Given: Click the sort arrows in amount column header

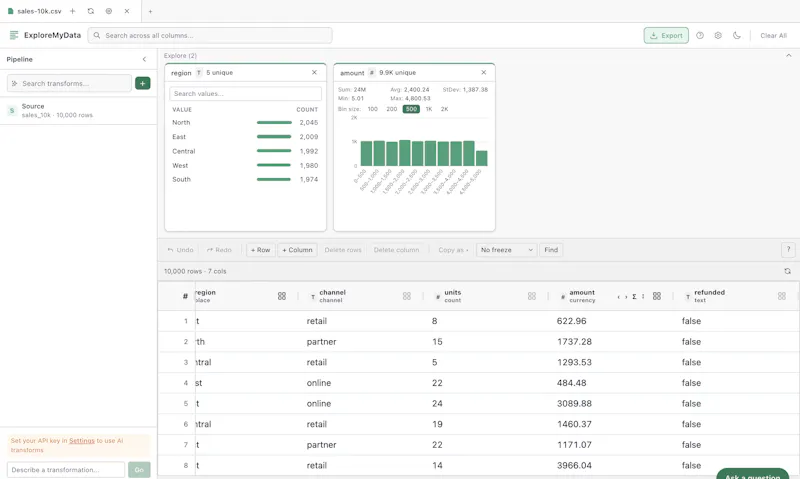Looking at the screenshot, I should (643, 296).
